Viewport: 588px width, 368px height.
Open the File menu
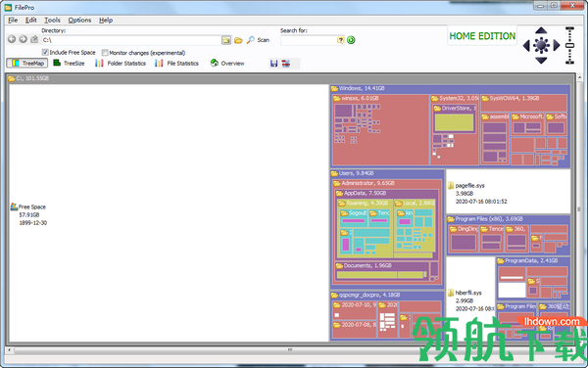point(13,21)
